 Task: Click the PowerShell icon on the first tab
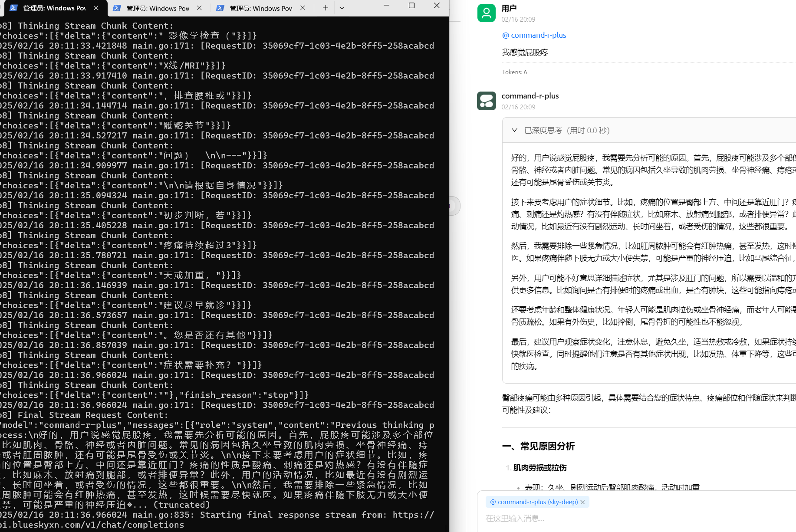pyautogui.click(x=13, y=8)
